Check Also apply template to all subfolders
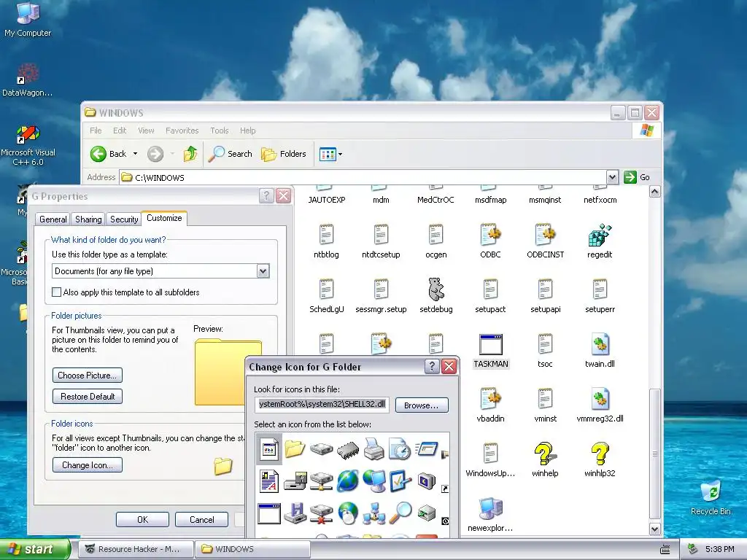Screen dimensions: 747x560 tap(57, 292)
